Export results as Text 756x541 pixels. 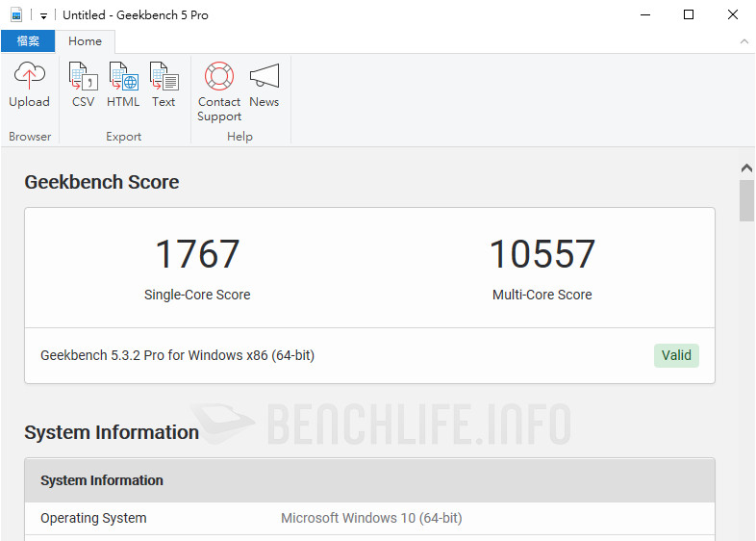tap(164, 85)
